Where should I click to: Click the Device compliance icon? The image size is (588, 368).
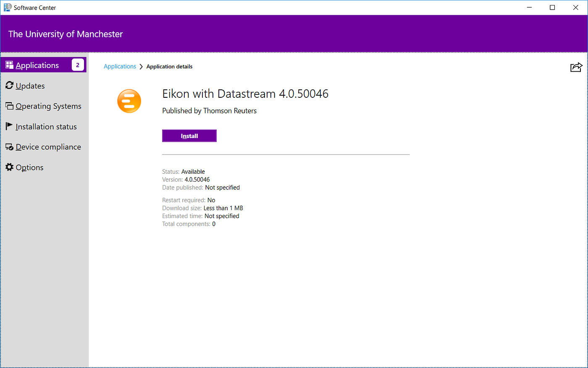9,147
